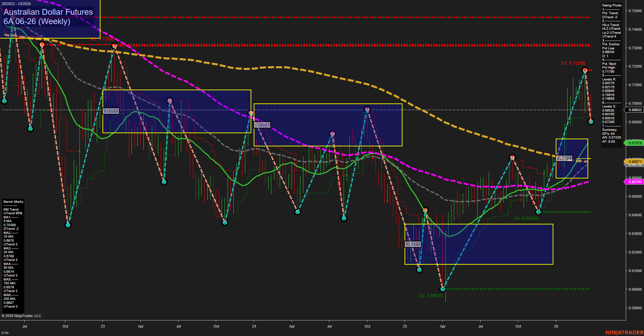
Task: Click the S2: 0.60015 support label
Action: click(x=431, y=295)
